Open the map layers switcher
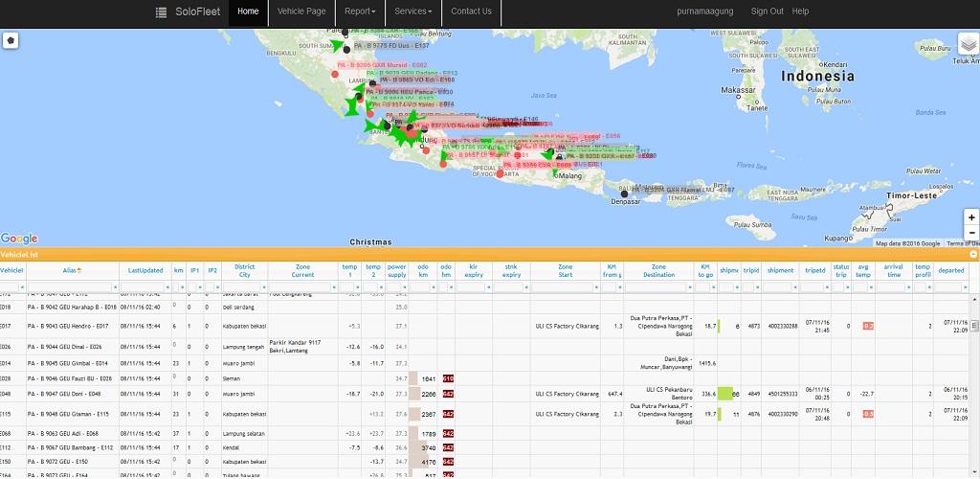This screenshot has width=980, height=479. pyautogui.click(x=969, y=44)
